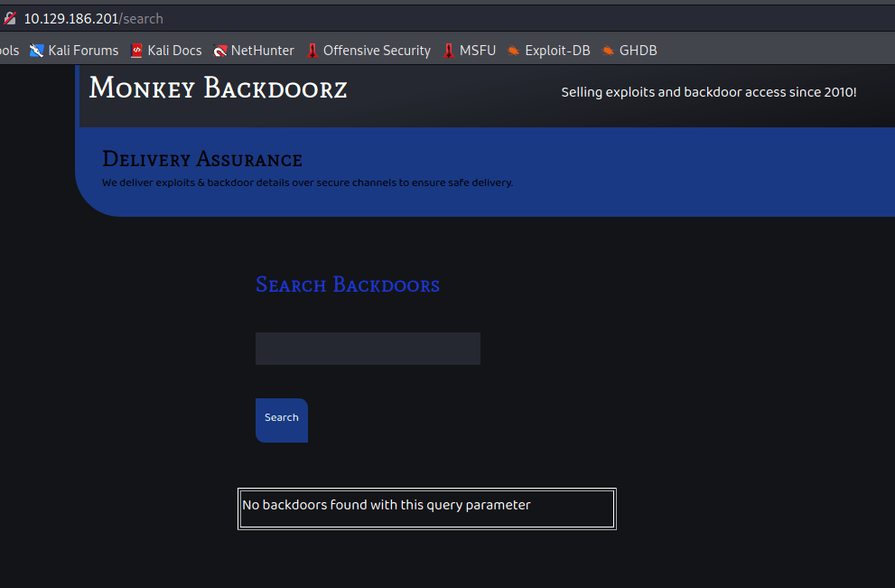This screenshot has width=895, height=588.
Task: Click the Kali Docs bookmark icon
Action: [x=137, y=51]
